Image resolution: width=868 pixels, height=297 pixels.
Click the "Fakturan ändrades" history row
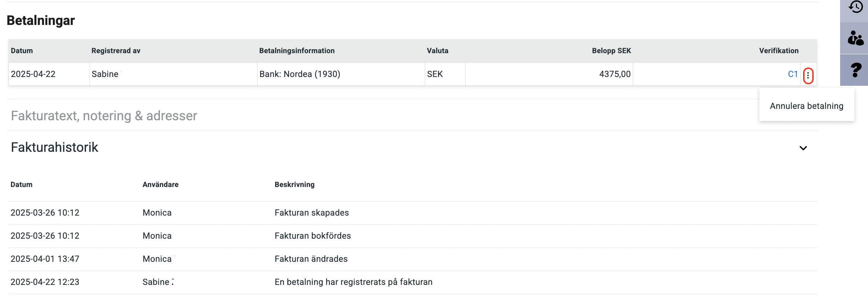(x=311, y=258)
